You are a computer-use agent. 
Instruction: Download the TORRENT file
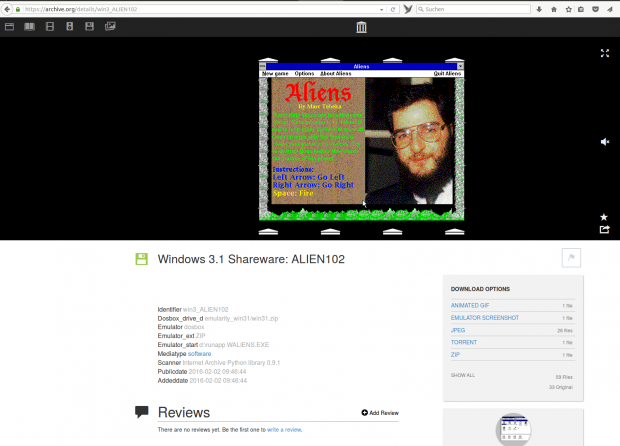point(464,342)
